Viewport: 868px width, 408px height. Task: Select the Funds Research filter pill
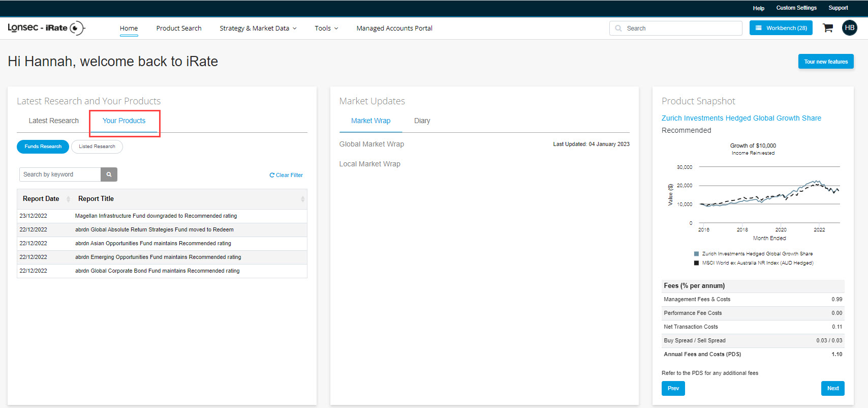(x=43, y=147)
